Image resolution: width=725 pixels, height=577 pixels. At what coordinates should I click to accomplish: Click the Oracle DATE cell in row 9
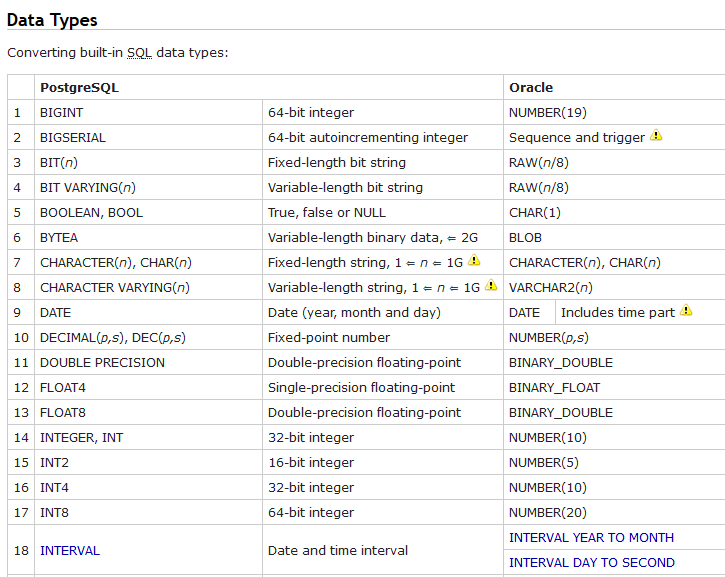click(529, 312)
